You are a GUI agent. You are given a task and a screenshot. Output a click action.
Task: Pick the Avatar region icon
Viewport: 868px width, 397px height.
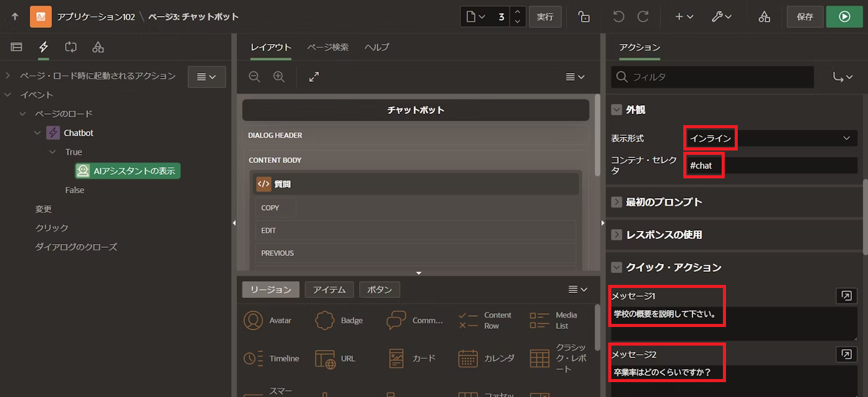coord(254,320)
